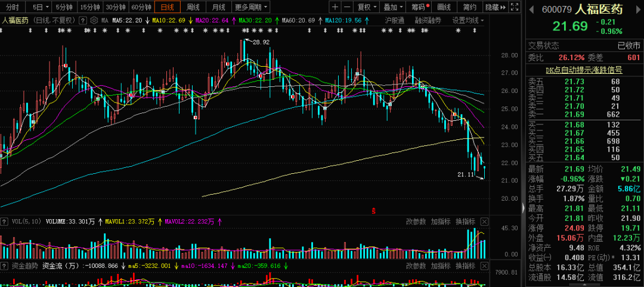
Task: Switch to 15分钟 period tab
Action: pyautogui.click(x=91, y=7)
